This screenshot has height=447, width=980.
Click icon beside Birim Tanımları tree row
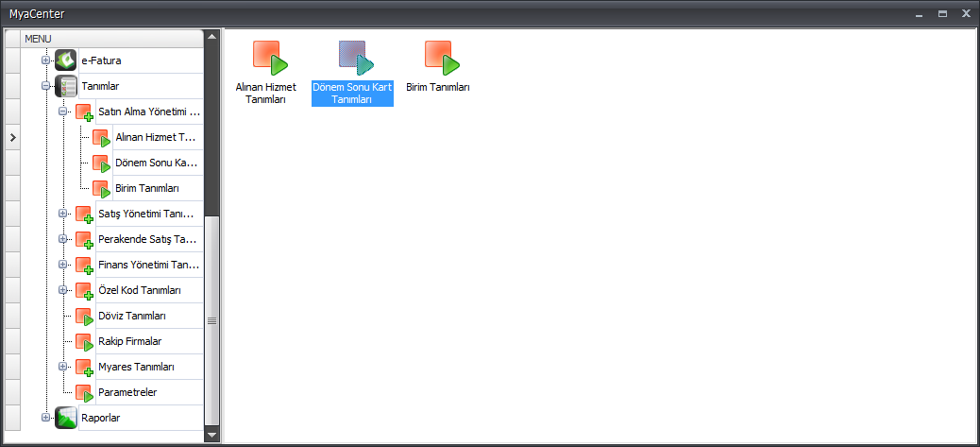101,188
